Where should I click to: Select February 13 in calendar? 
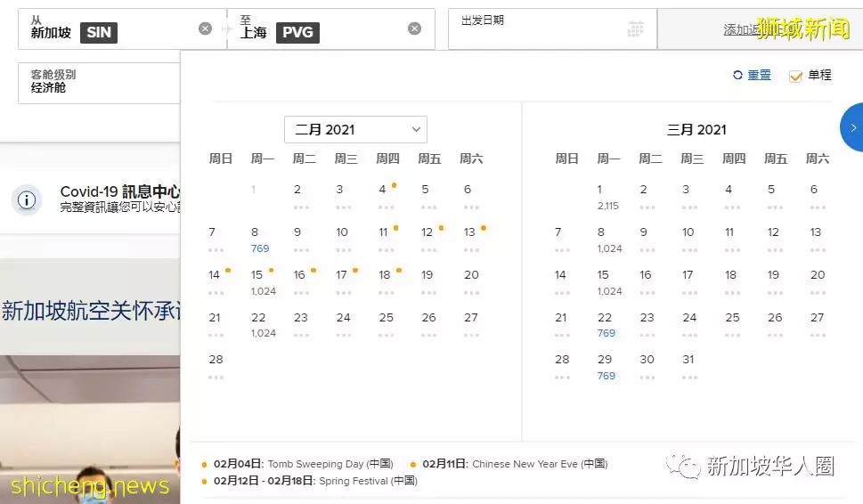coord(472,240)
